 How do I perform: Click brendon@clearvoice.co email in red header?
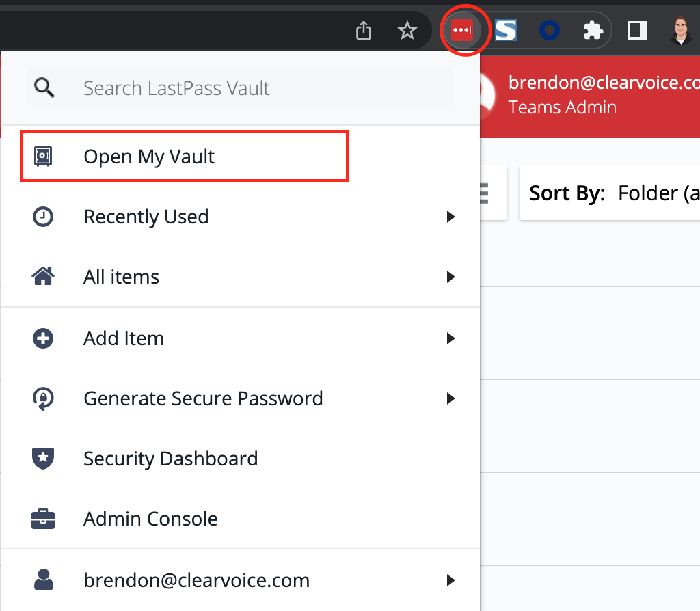pyautogui.click(x=604, y=83)
